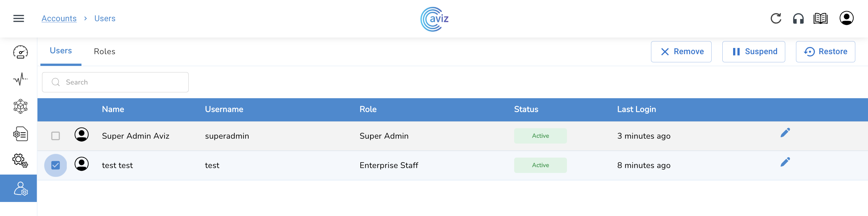
Task: Open the configuration list sidebar icon
Action: (20, 134)
